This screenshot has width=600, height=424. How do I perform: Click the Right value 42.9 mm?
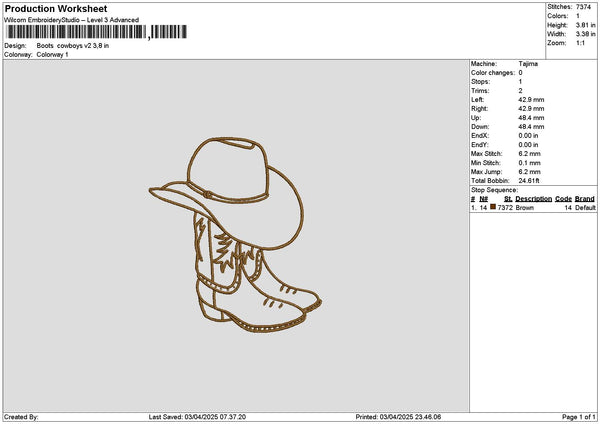pos(531,109)
